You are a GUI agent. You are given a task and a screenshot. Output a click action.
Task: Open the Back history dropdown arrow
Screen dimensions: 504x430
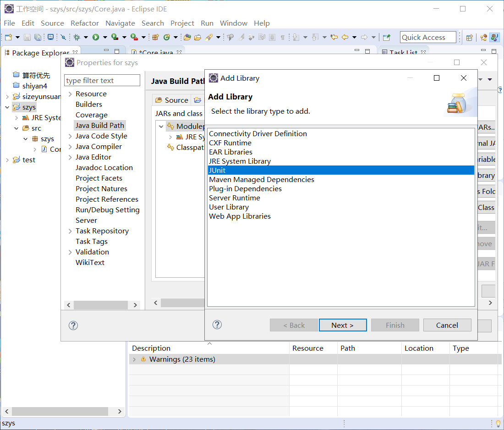(x=355, y=37)
